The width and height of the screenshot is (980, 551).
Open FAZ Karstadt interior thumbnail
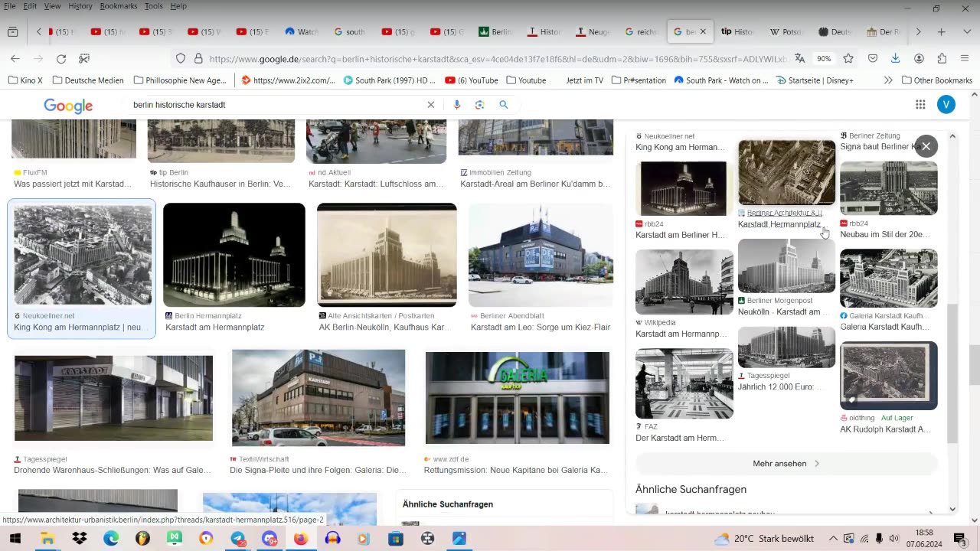684,383
